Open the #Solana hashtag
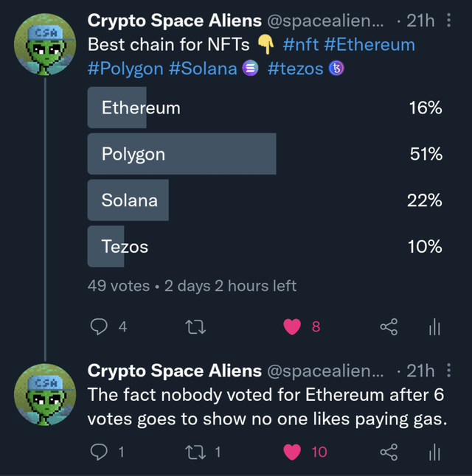This screenshot has width=472, height=476. pyautogui.click(x=203, y=69)
